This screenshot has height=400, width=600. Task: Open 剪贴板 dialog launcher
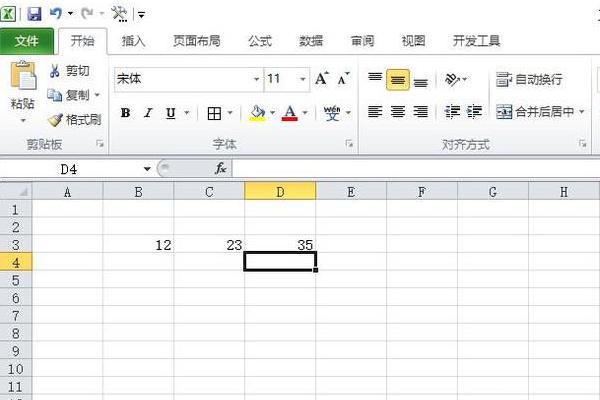[100, 144]
